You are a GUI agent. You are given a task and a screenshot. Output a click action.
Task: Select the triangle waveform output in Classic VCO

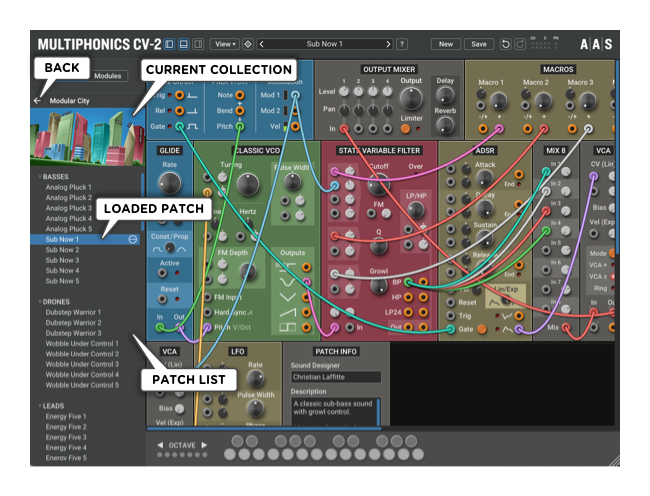click(x=306, y=297)
